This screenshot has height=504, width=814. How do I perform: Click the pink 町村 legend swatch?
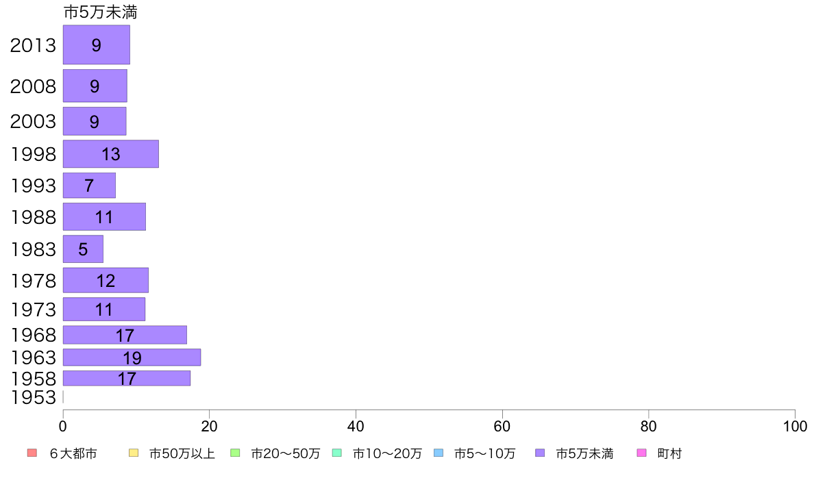coord(641,453)
